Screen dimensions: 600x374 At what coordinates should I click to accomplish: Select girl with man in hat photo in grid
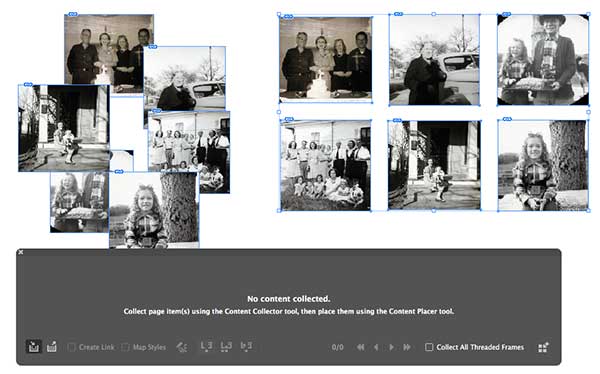pyautogui.click(x=543, y=60)
